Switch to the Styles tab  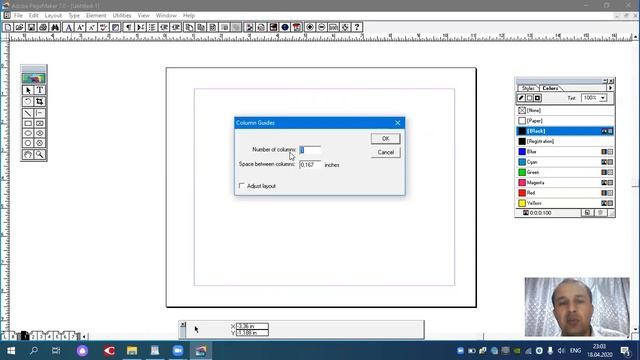click(x=528, y=88)
